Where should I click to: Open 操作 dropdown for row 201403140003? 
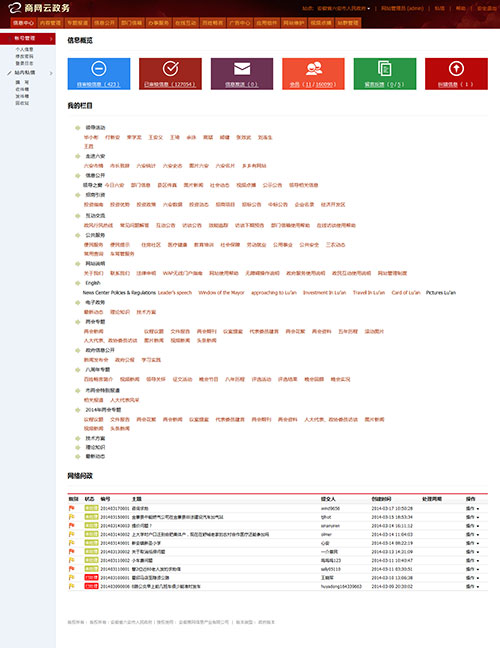[473, 526]
